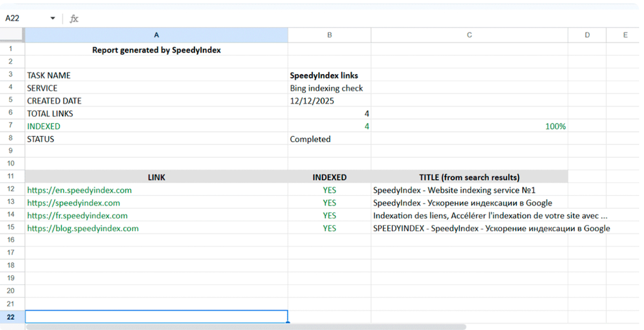Click the 'Bing indexing check' cell

point(330,88)
